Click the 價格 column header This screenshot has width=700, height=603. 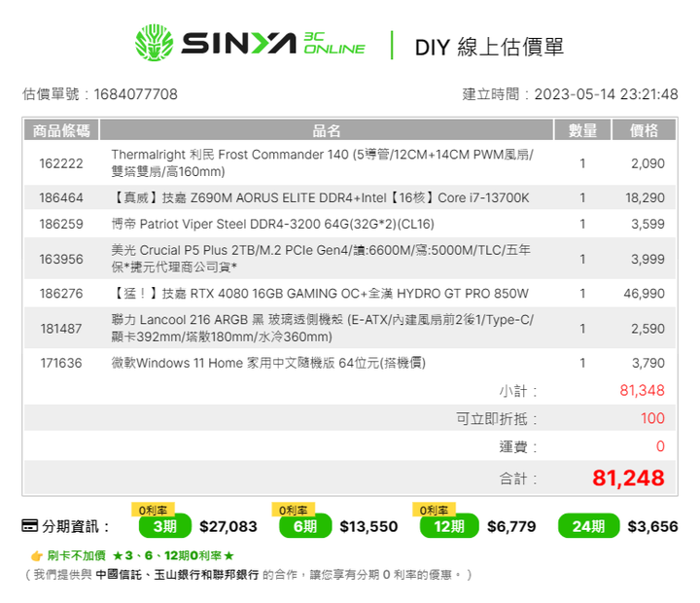coord(644,130)
